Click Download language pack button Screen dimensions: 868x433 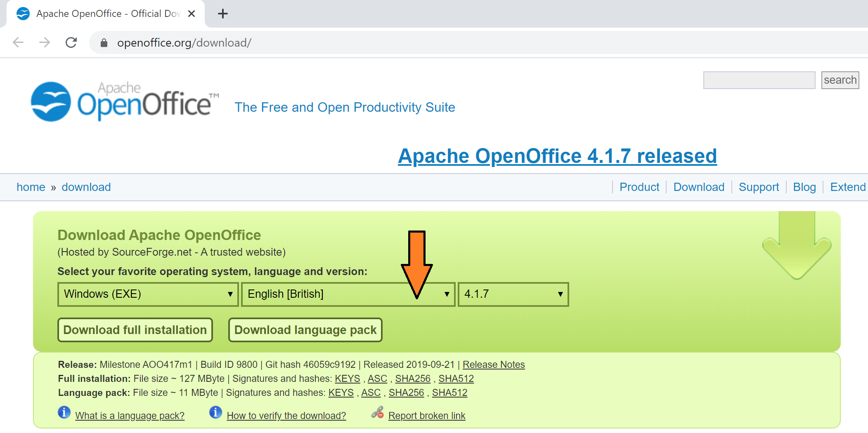tap(305, 330)
